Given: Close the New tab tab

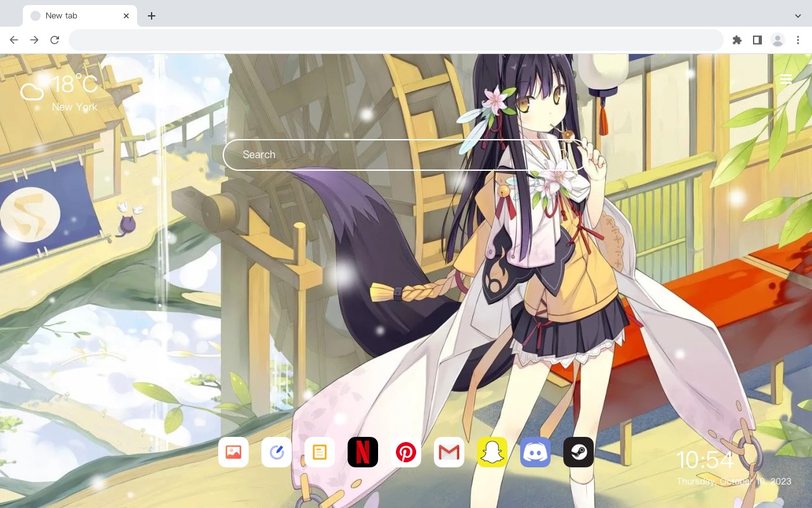Looking at the screenshot, I should click(x=126, y=16).
